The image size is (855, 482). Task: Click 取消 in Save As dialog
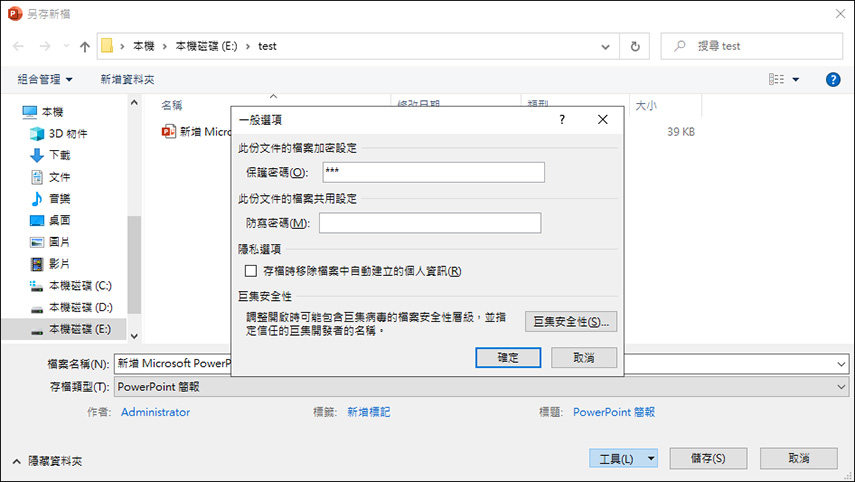(x=799, y=459)
